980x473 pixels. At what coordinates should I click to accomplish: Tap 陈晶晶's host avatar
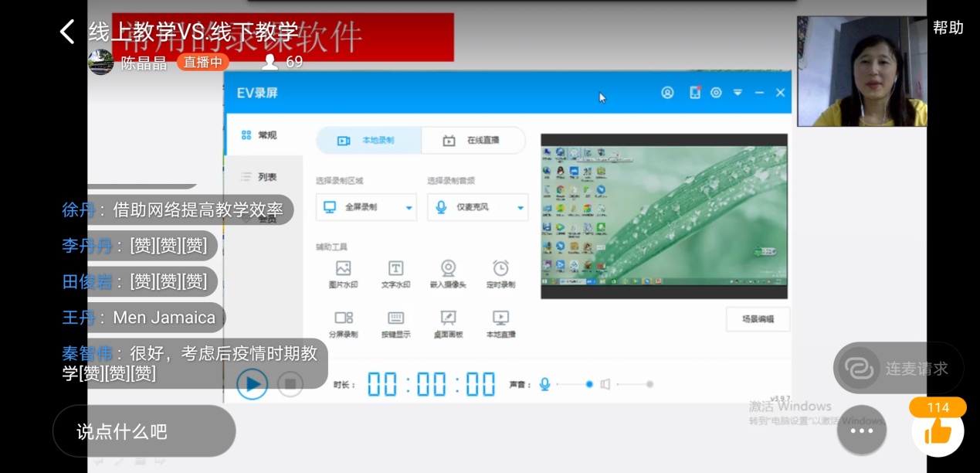pos(101,63)
